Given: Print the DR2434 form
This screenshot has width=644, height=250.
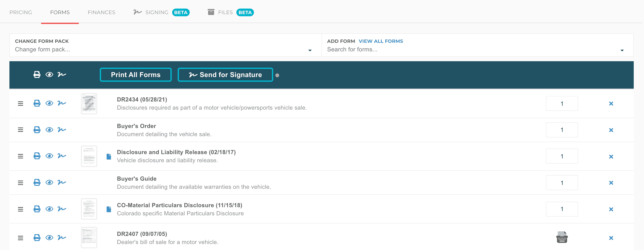Looking at the screenshot, I should tap(37, 103).
